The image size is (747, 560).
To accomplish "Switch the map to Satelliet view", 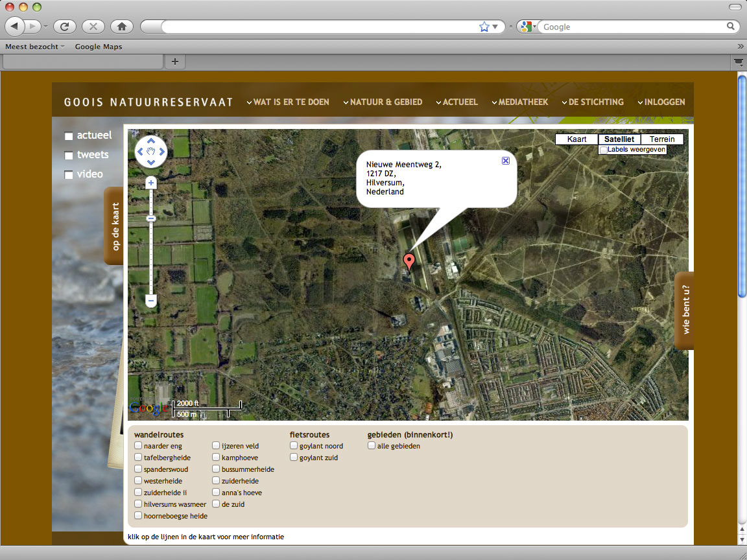I will [x=619, y=139].
